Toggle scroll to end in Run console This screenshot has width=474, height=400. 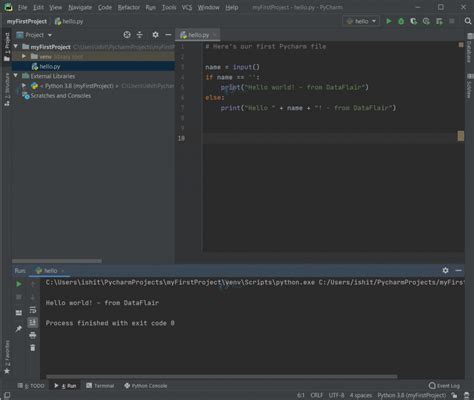33,322
